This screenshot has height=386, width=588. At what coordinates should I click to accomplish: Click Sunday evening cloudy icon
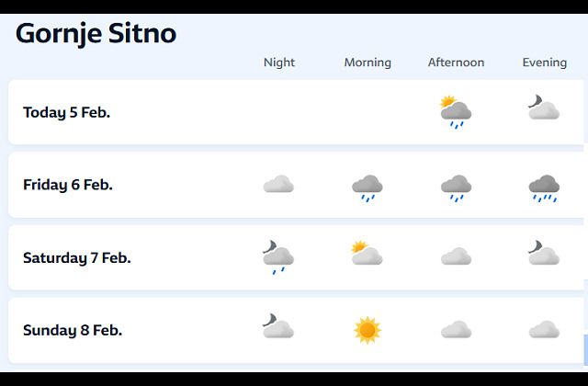coord(544,330)
